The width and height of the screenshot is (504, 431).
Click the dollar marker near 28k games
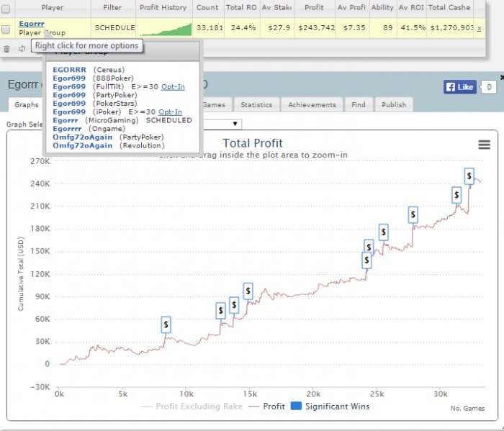coord(413,214)
